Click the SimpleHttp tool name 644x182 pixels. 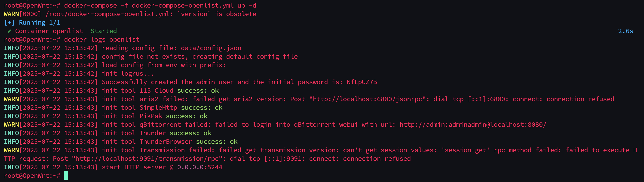pyautogui.click(x=158, y=108)
